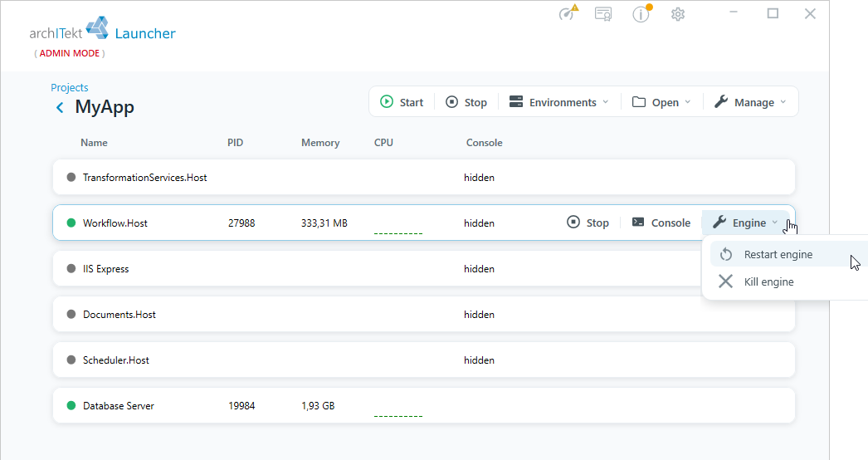Open the settings gear icon
868x460 pixels.
[678, 14]
